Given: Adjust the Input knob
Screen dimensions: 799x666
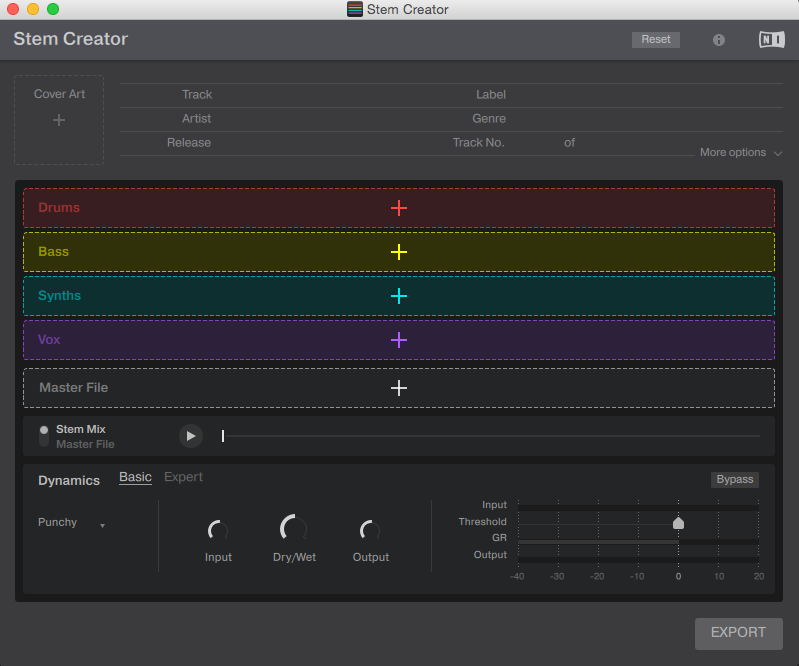Looking at the screenshot, I should coord(218,530).
